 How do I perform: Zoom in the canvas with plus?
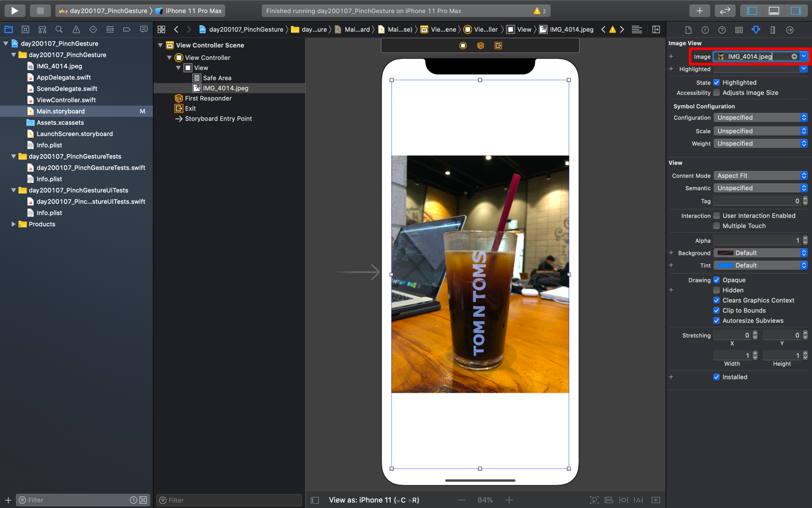(x=509, y=500)
